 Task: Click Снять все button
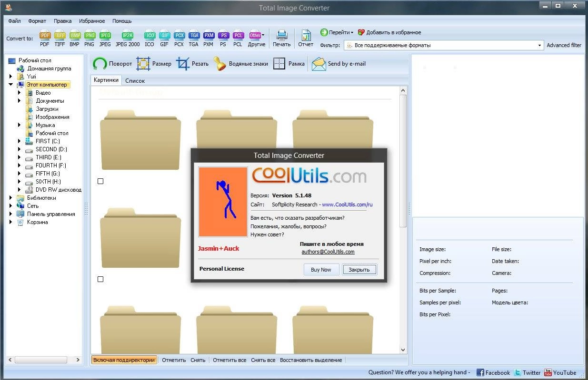(263, 360)
